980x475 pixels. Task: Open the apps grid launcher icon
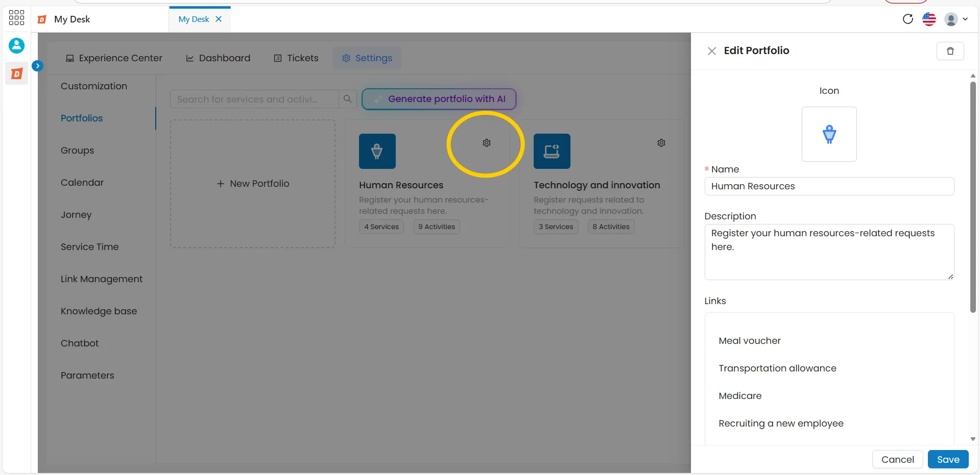[x=16, y=17]
